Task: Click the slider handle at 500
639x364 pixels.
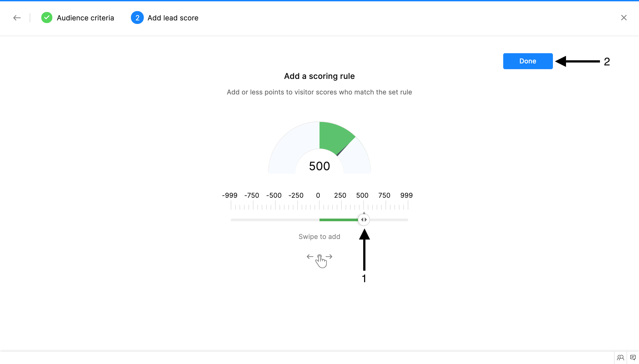Action: (364, 220)
